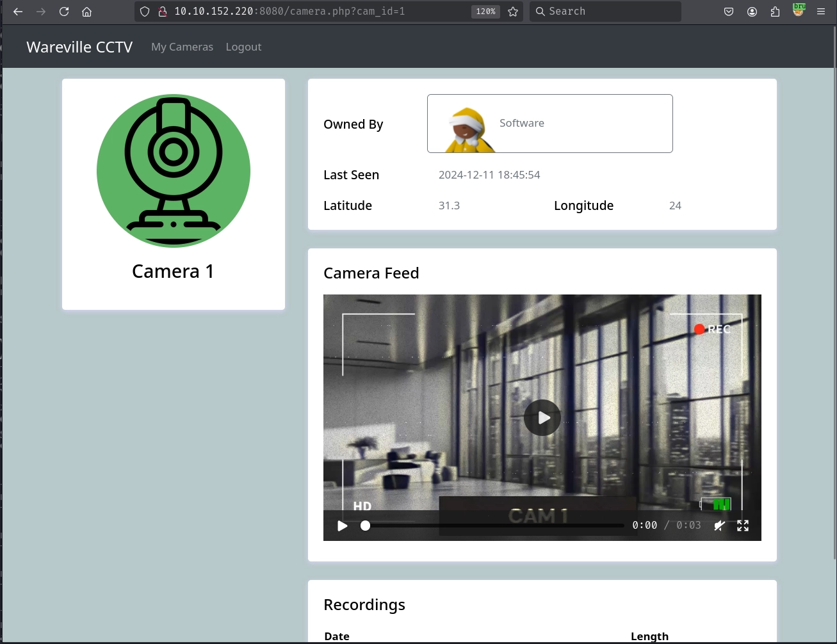The image size is (837, 644).
Task: Open My Cameras in navbar
Action: coord(182,47)
